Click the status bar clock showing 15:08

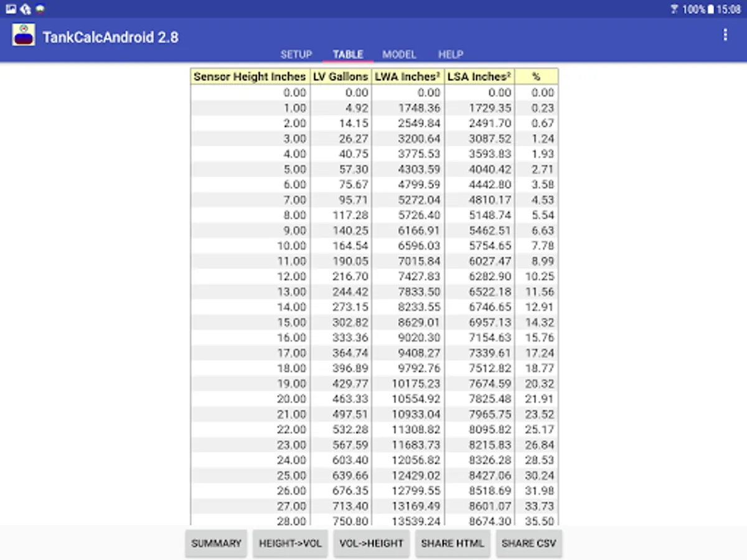[x=729, y=9]
